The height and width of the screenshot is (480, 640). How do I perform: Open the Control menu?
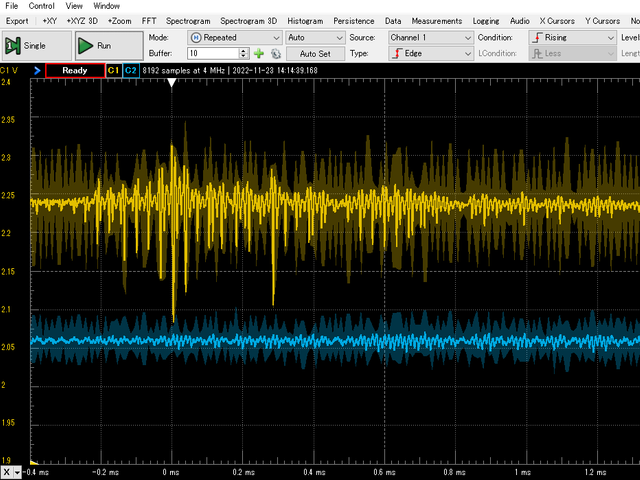pyautogui.click(x=41, y=6)
